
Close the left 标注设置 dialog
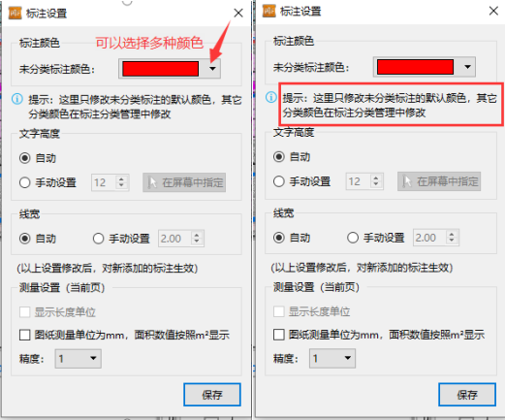(238, 13)
